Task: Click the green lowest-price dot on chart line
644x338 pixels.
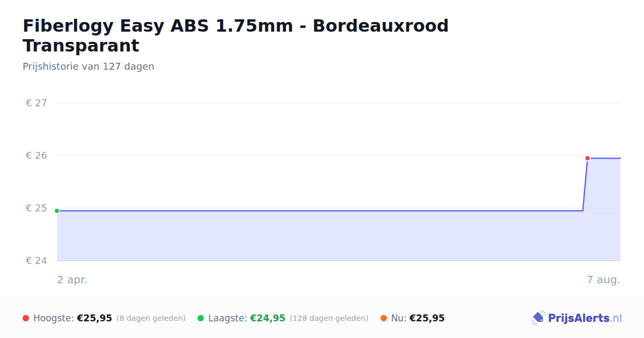Action: pos(57,211)
